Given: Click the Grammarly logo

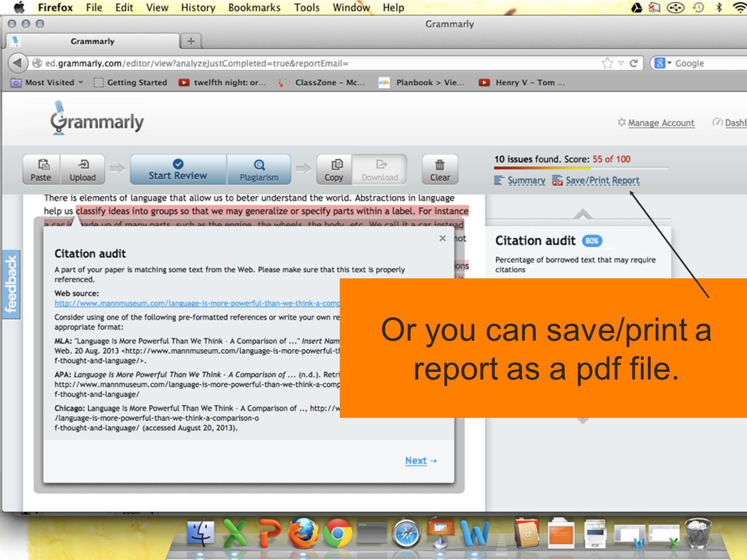Looking at the screenshot, I should (x=97, y=118).
